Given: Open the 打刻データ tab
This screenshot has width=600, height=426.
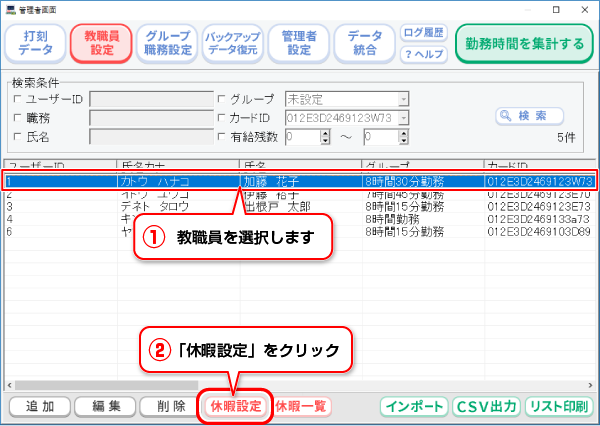Looking at the screenshot, I should coord(35,44).
